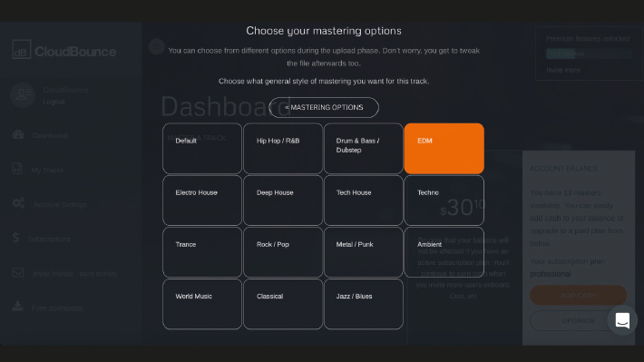Click the CloudBounce dB logo
This screenshot has height=362, width=644.
pos(22,49)
